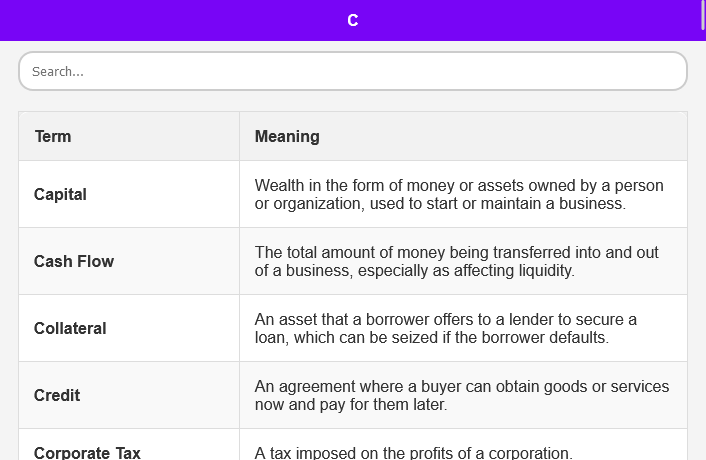Click the word 'seized' in Collateral meaning
The width and height of the screenshot is (706, 460).
click(x=415, y=338)
